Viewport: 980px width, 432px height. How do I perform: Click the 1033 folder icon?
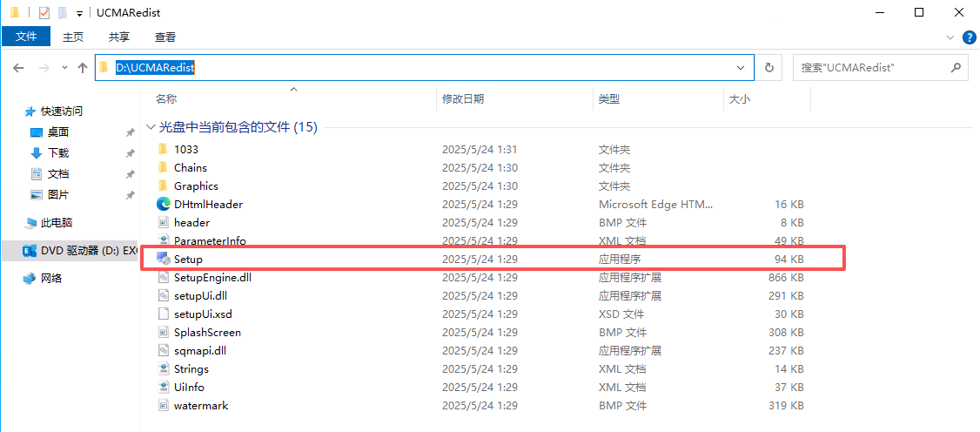click(163, 149)
